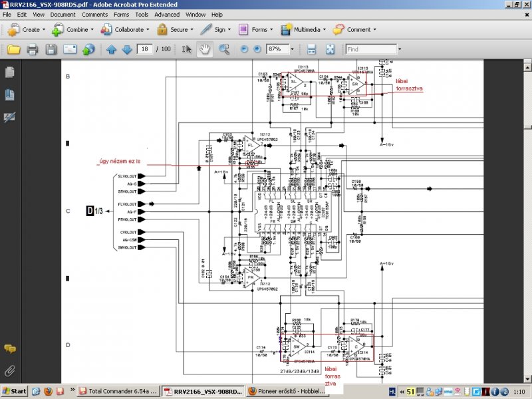Viewport: 532px width, 399px height.
Task: Click the Print icon in toolbar
Action: pyautogui.click(x=33, y=49)
